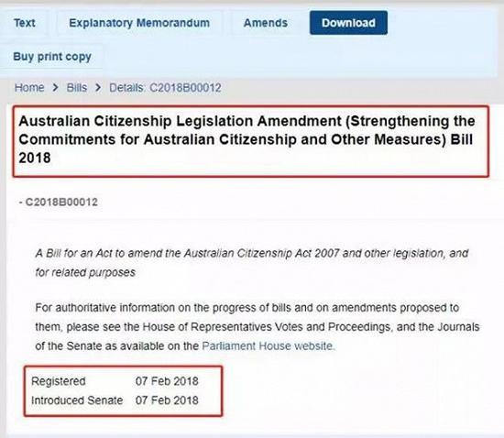Select the Introduced Senate label

[77, 400]
